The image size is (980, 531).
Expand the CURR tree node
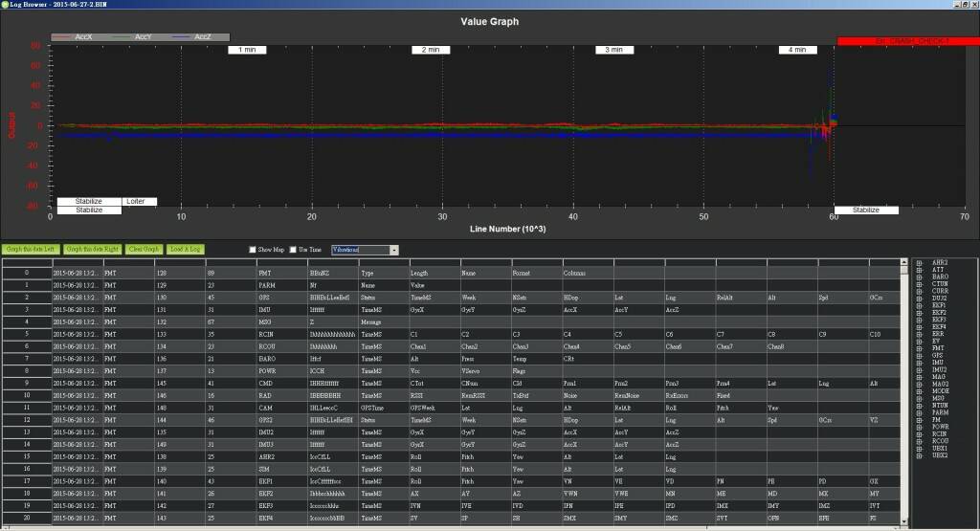pos(920,291)
